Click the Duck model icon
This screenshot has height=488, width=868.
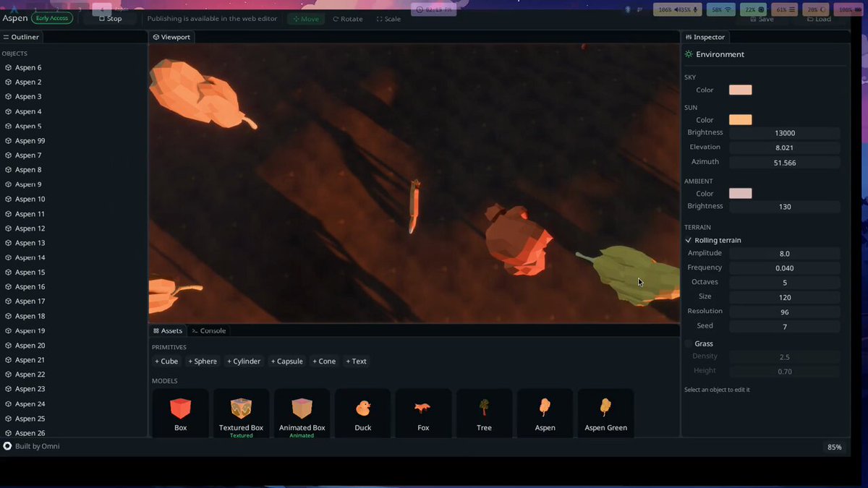click(362, 408)
